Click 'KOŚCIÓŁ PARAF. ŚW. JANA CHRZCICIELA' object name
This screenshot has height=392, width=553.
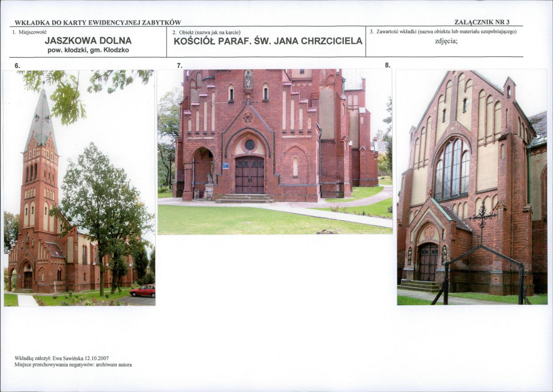click(x=268, y=41)
